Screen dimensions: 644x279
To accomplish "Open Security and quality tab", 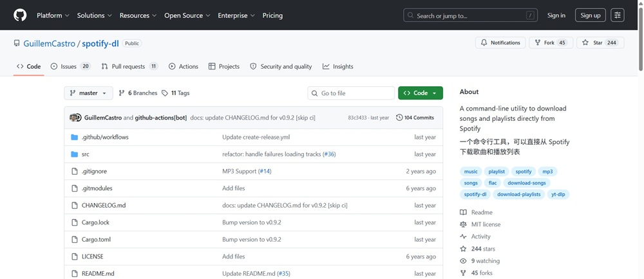I will (x=281, y=66).
